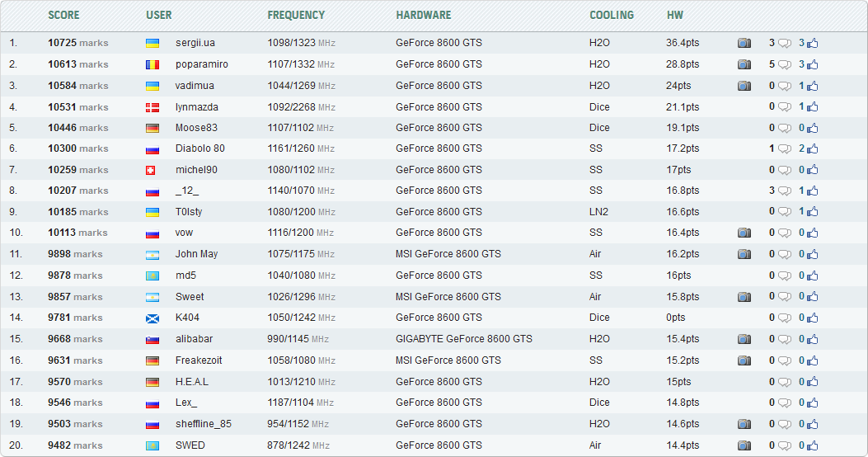
Task: Like vadimua's score with the thumbs-up icon
Action: click(x=813, y=86)
